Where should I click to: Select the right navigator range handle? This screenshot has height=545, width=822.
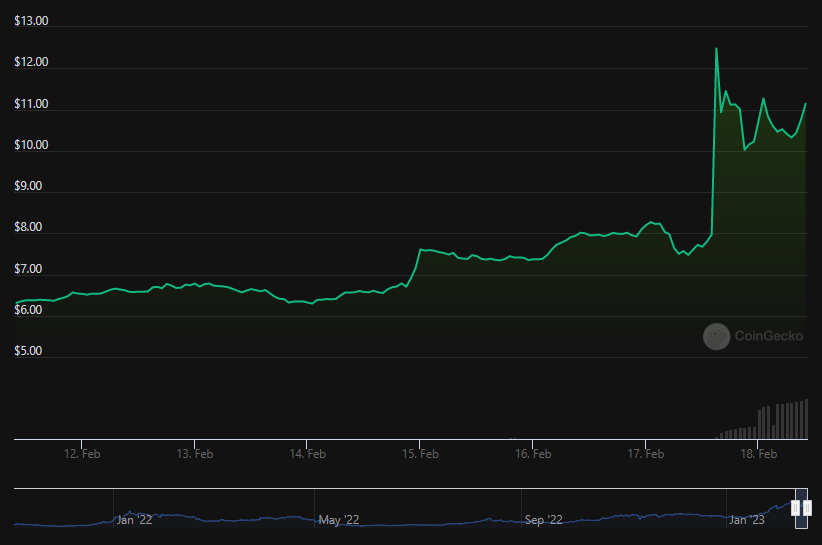[x=807, y=508]
